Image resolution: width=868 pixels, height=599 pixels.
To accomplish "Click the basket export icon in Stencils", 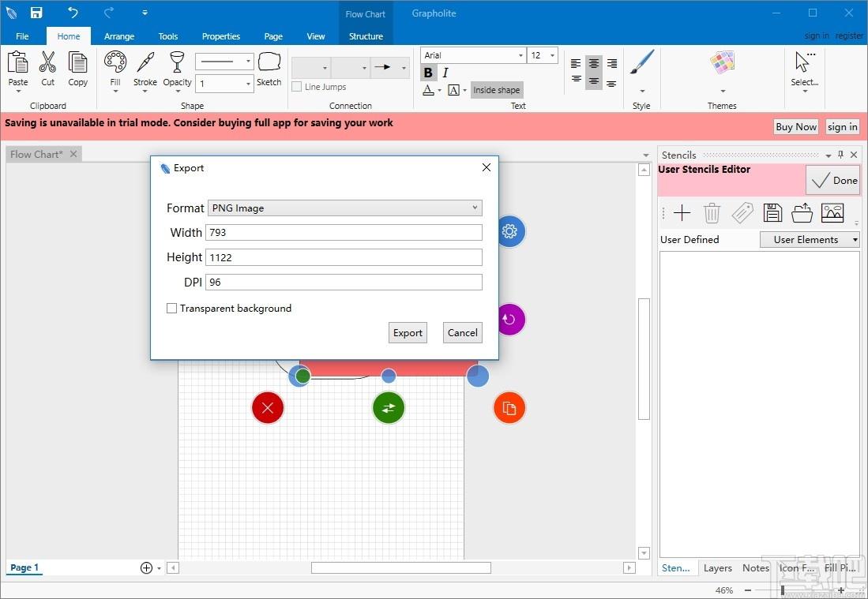I will 802,213.
